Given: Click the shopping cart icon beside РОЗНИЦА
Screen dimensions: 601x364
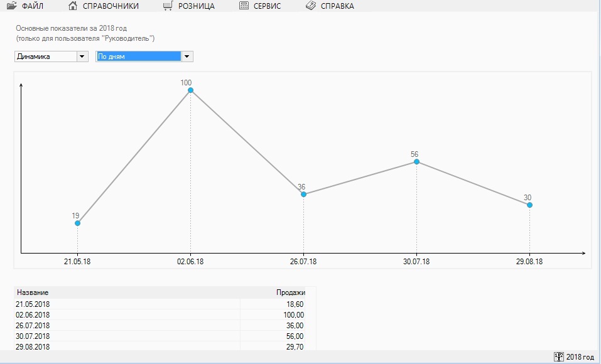Looking at the screenshot, I should coord(168,6).
